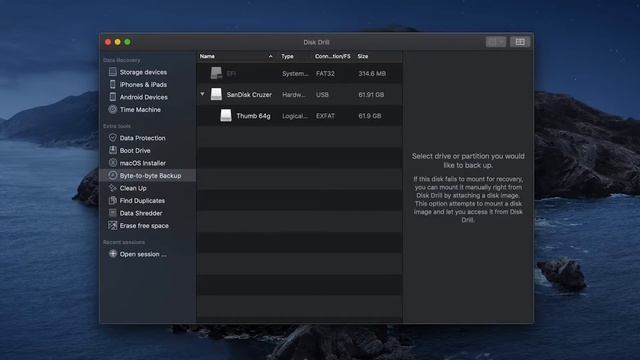Click the Boot Drive icon

coord(113,150)
